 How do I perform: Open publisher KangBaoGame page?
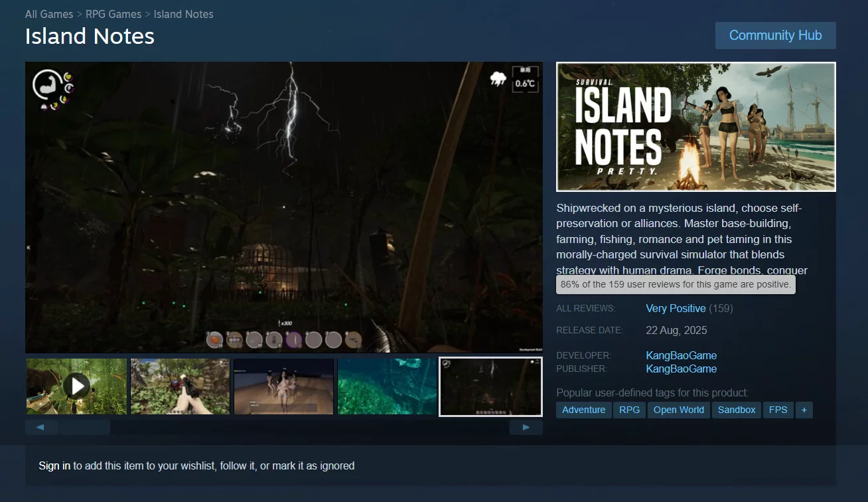pyautogui.click(x=681, y=369)
